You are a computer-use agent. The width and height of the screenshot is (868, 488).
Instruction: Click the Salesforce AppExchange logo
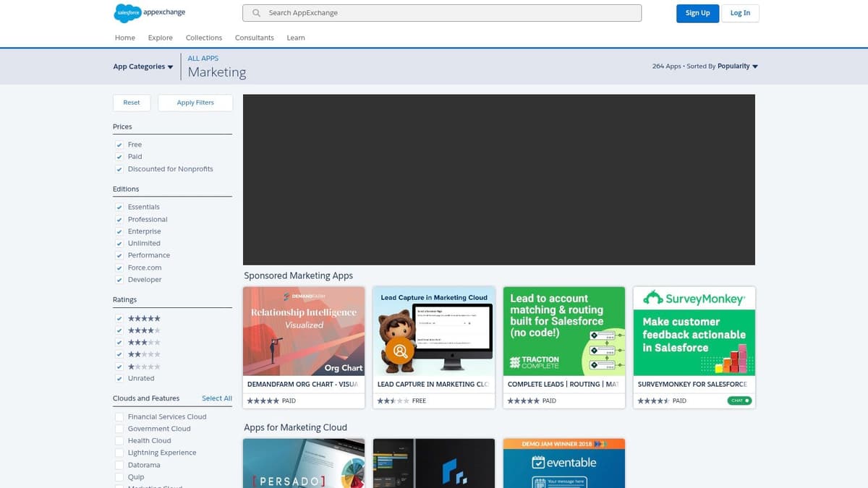click(148, 13)
